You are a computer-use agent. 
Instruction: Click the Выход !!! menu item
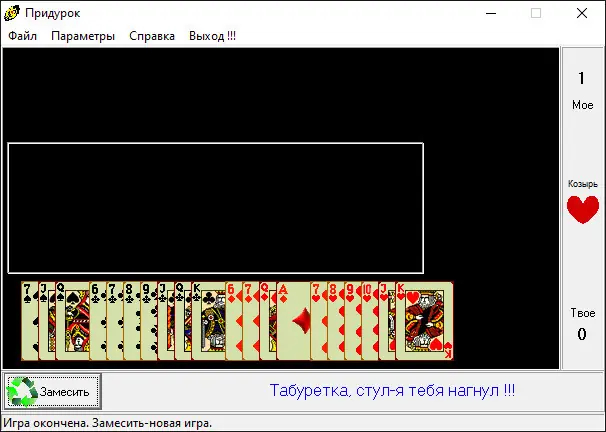(x=212, y=36)
